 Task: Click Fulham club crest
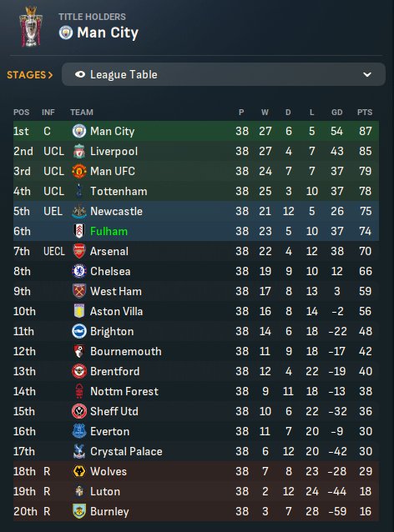point(79,231)
